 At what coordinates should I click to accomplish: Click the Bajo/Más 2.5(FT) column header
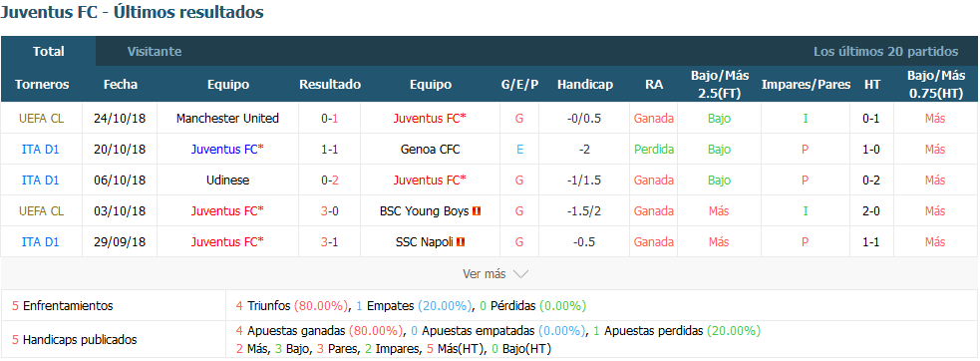click(x=720, y=84)
